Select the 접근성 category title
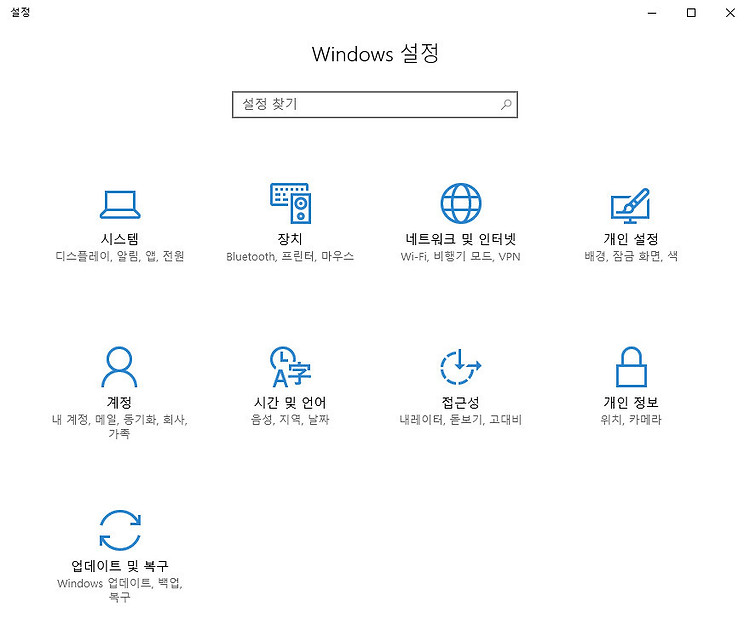750x624 pixels. (x=460, y=402)
